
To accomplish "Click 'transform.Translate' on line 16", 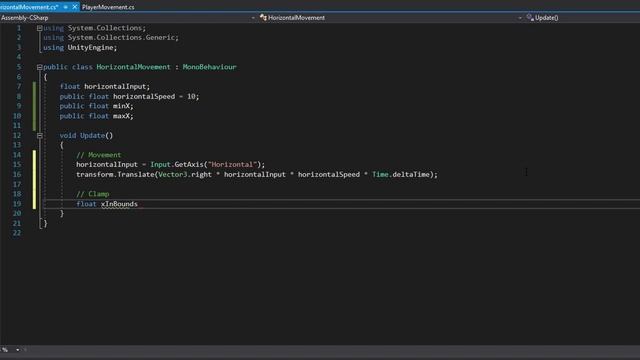I will 116,175.
